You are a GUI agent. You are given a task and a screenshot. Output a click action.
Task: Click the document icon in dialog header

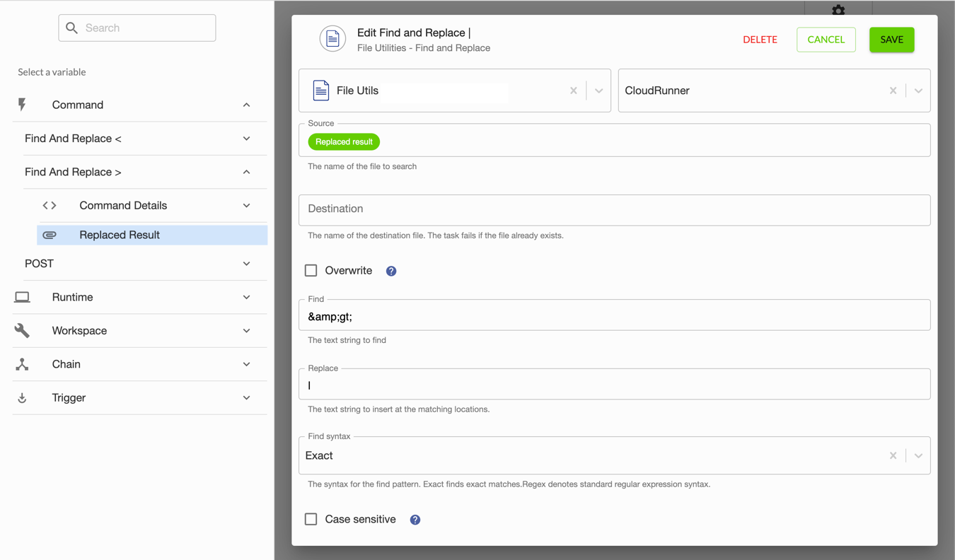332,39
